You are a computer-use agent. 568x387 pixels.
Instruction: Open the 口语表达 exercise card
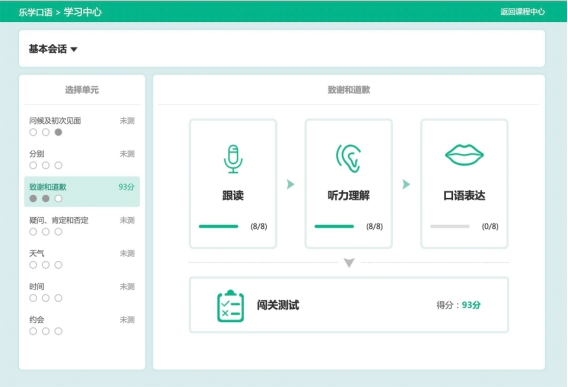(464, 184)
